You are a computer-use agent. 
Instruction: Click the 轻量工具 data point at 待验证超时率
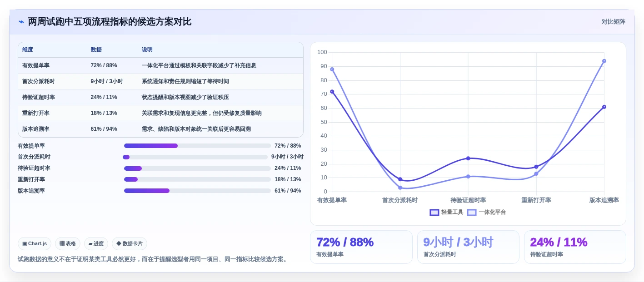(x=468, y=158)
